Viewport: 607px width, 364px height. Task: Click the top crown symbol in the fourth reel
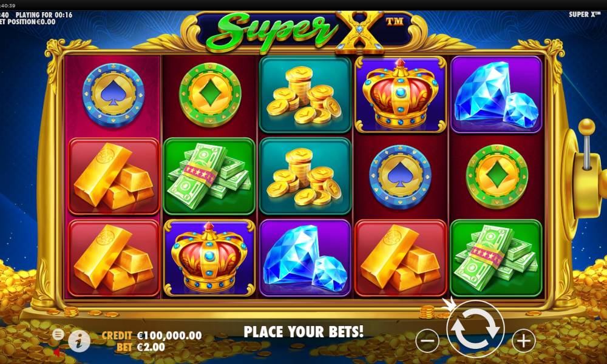[x=400, y=95]
